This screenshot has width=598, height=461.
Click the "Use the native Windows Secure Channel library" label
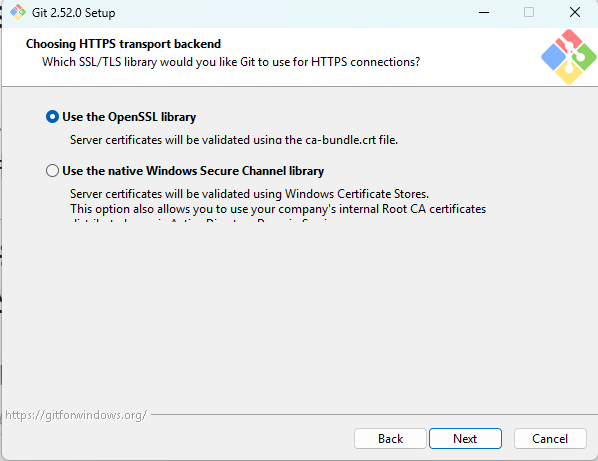(x=193, y=170)
